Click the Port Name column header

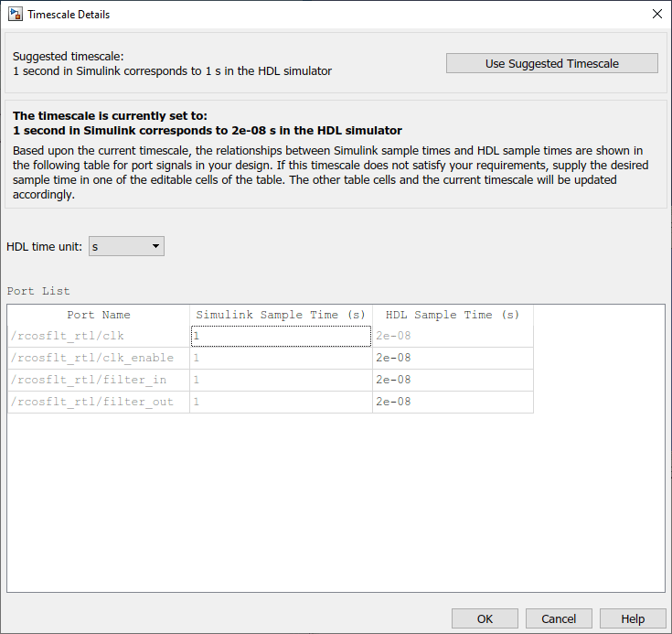[x=99, y=315]
